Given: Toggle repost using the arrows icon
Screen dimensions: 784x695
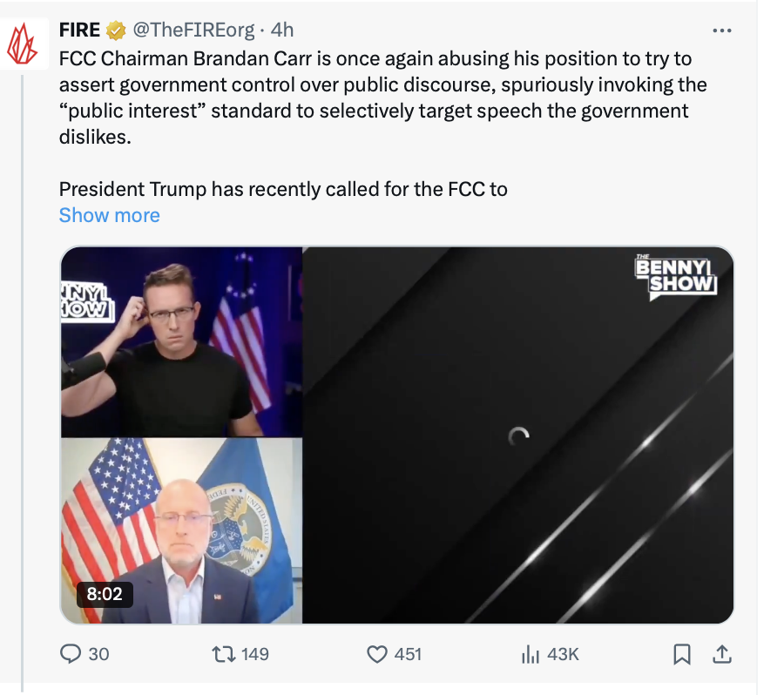Looking at the screenshot, I should coord(224,653).
